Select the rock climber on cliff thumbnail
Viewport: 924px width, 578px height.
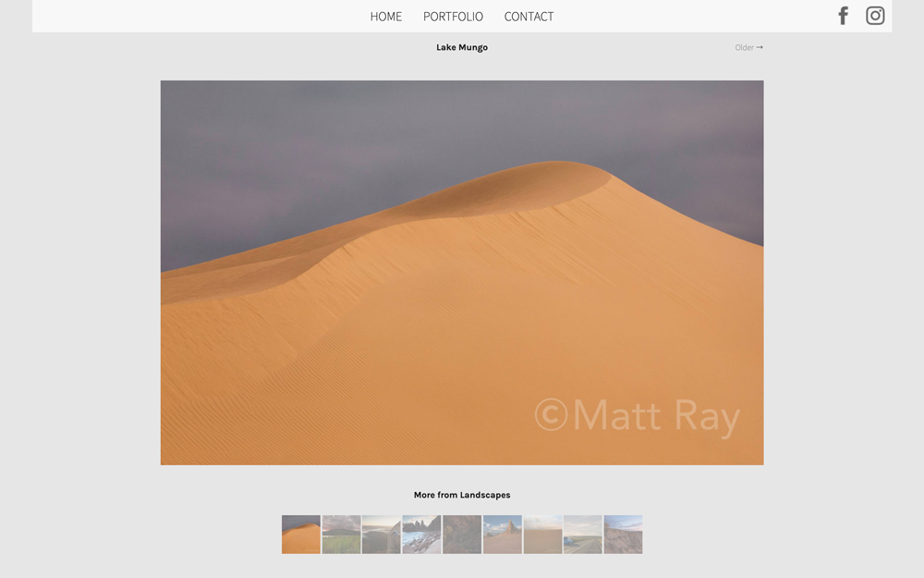pyautogui.click(x=382, y=535)
